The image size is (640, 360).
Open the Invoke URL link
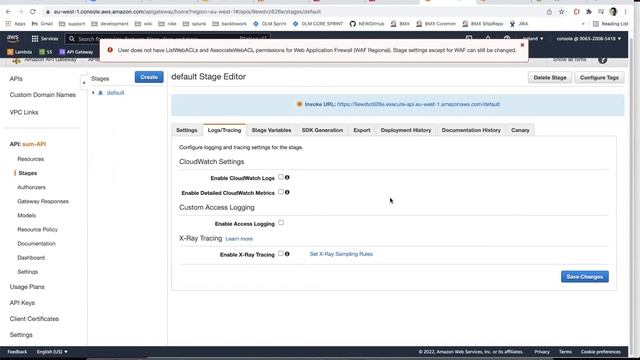[x=418, y=104]
